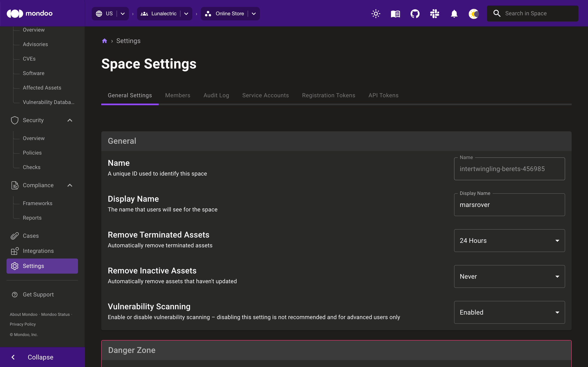588x367 pixels.
Task: Click the search in Space icon
Action: pos(497,13)
